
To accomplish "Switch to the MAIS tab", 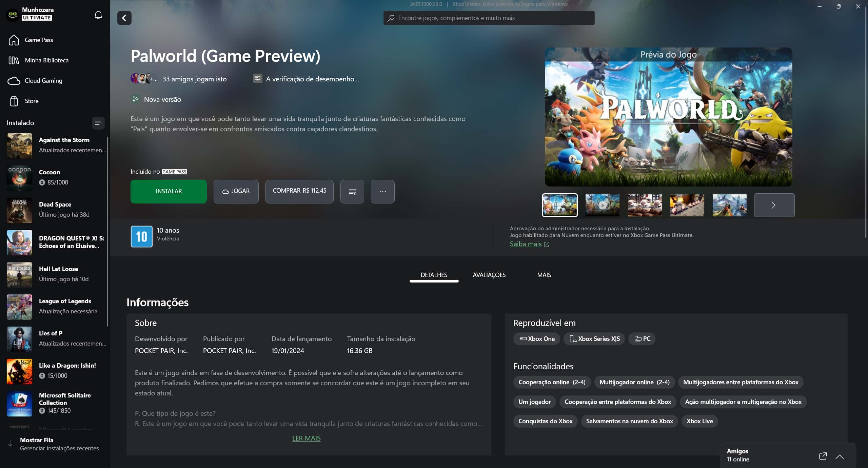I will [544, 275].
